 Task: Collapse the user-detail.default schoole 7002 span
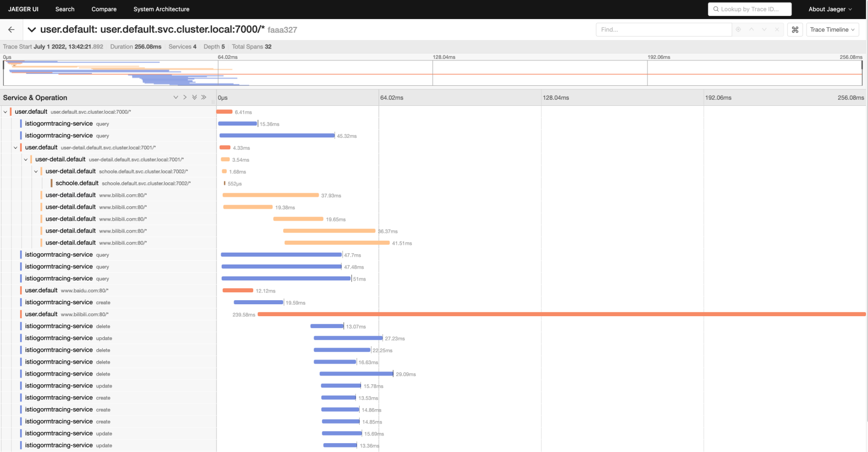click(36, 172)
